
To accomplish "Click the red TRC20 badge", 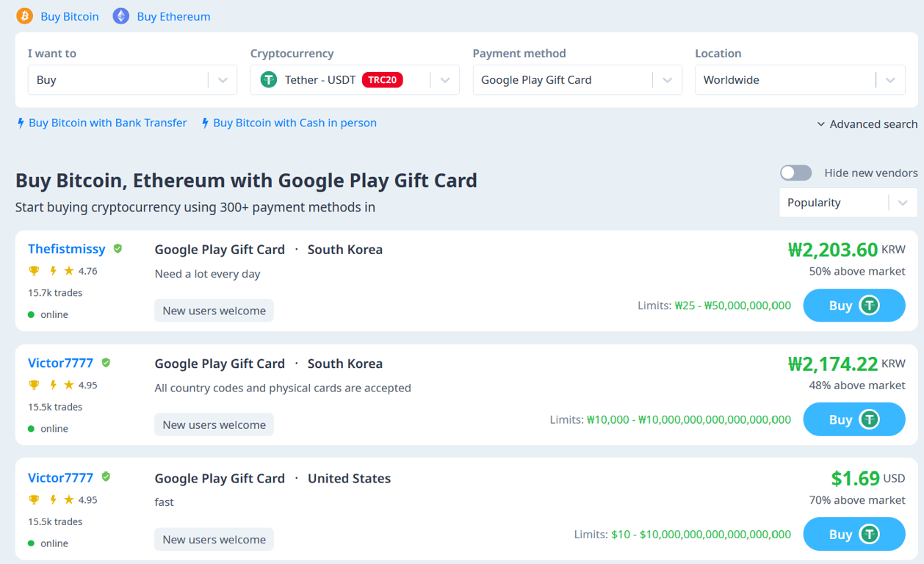I will [382, 79].
